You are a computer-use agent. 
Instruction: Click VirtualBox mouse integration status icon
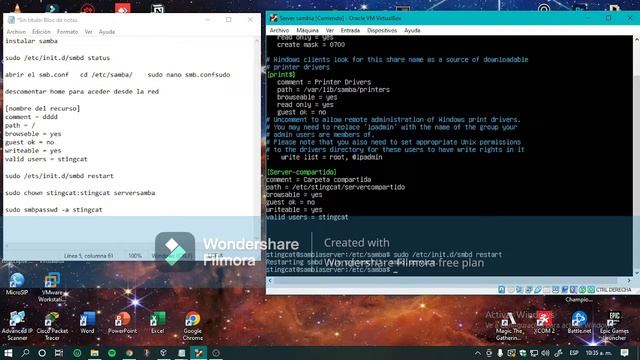582,290
